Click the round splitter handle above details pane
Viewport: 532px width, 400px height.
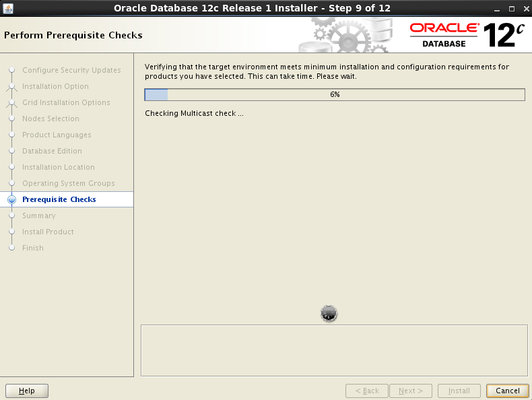pos(329,314)
